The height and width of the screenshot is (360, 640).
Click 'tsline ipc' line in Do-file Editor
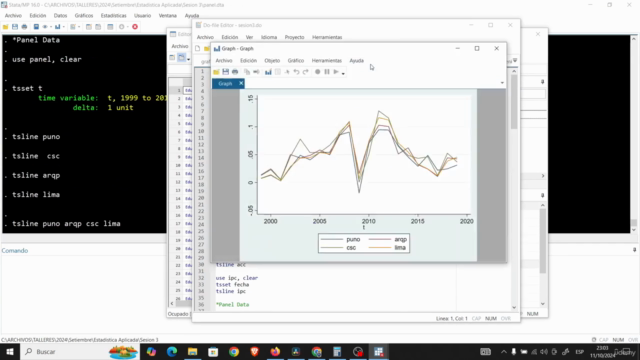(231, 291)
